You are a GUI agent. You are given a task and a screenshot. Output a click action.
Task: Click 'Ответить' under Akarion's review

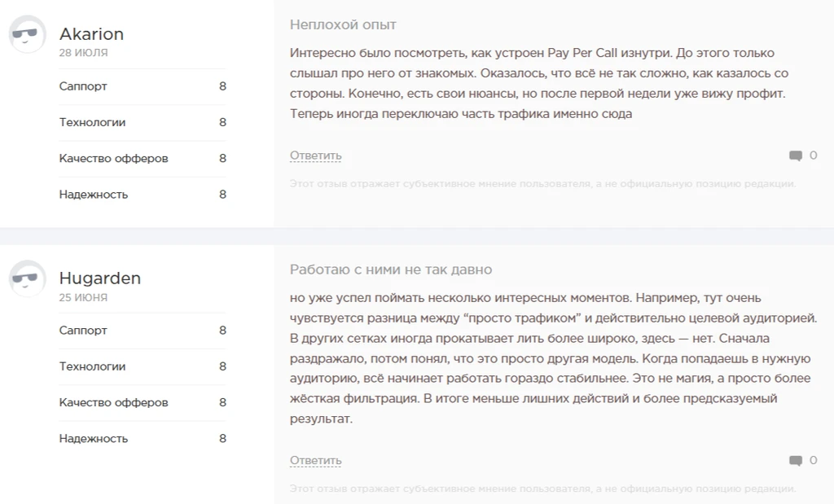[x=315, y=156]
